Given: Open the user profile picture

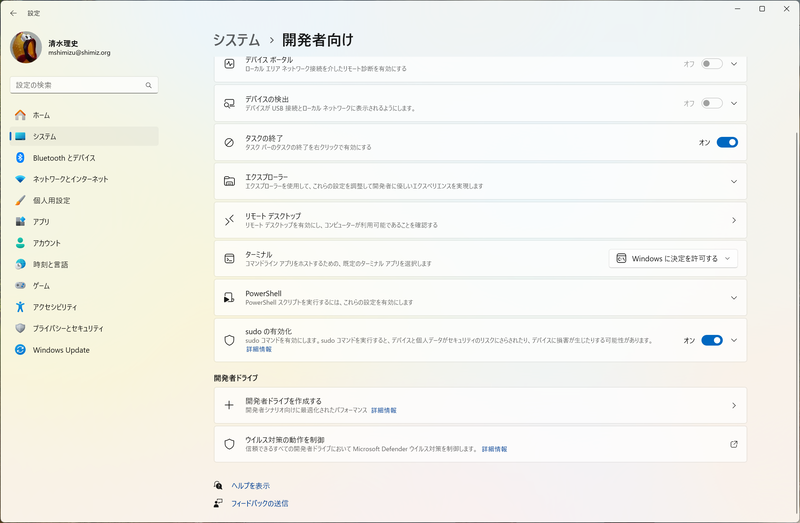Looking at the screenshot, I should pos(26,47).
